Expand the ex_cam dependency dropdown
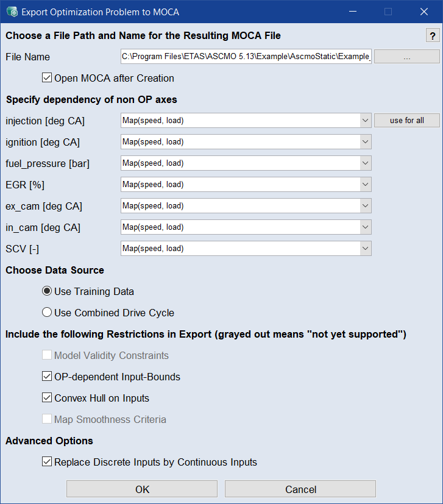The width and height of the screenshot is (443, 504). click(365, 206)
